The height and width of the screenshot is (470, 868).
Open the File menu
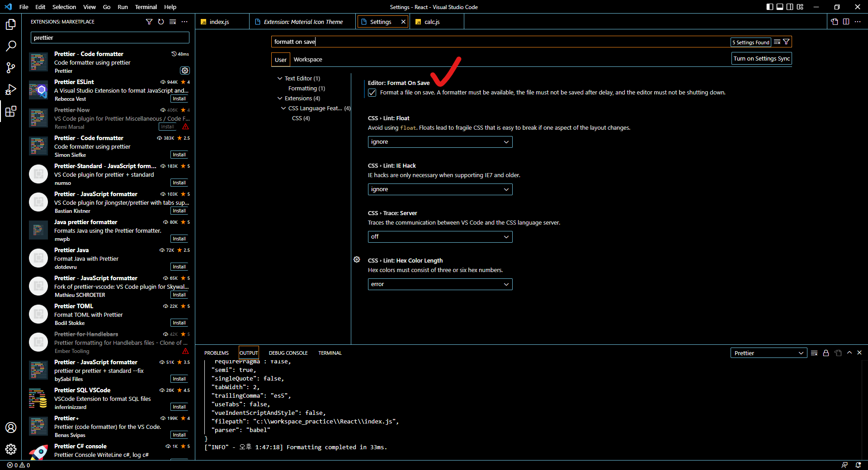point(24,7)
